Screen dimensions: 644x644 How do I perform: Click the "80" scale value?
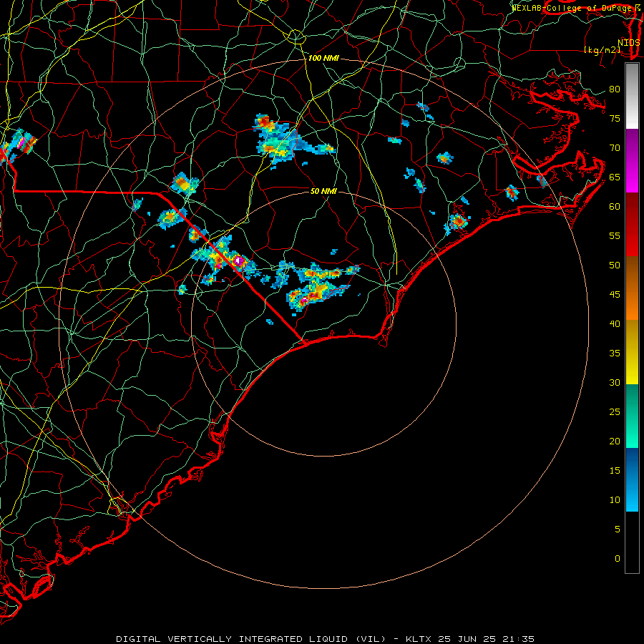[x=615, y=89]
